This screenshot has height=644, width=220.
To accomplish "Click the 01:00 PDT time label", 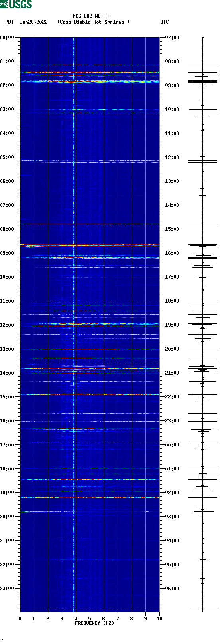I will (x=7, y=61).
